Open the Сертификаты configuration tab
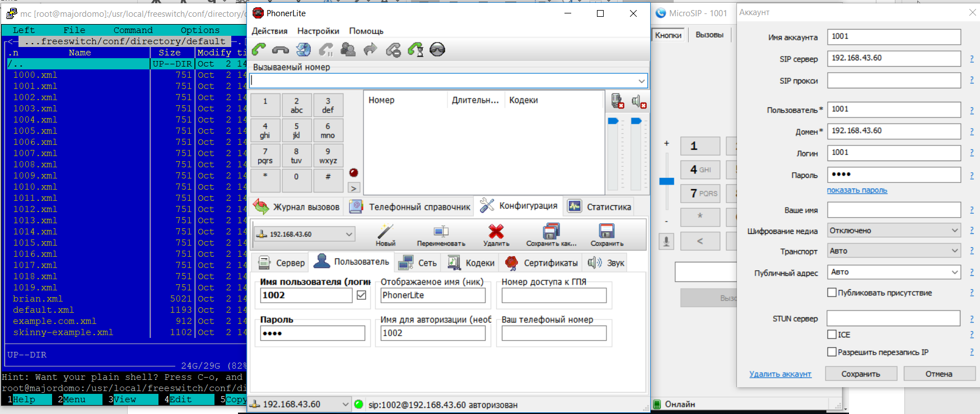 pos(542,262)
